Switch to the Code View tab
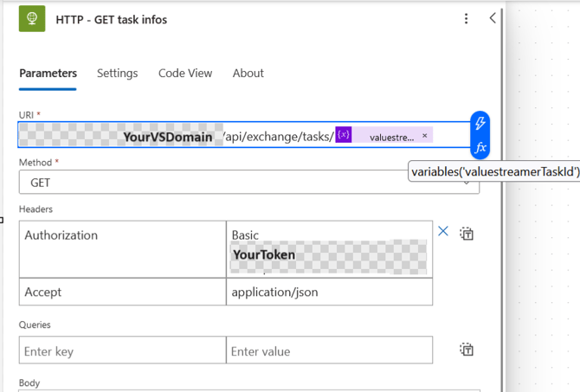Screen dimensions: 580x392 tap(185, 74)
